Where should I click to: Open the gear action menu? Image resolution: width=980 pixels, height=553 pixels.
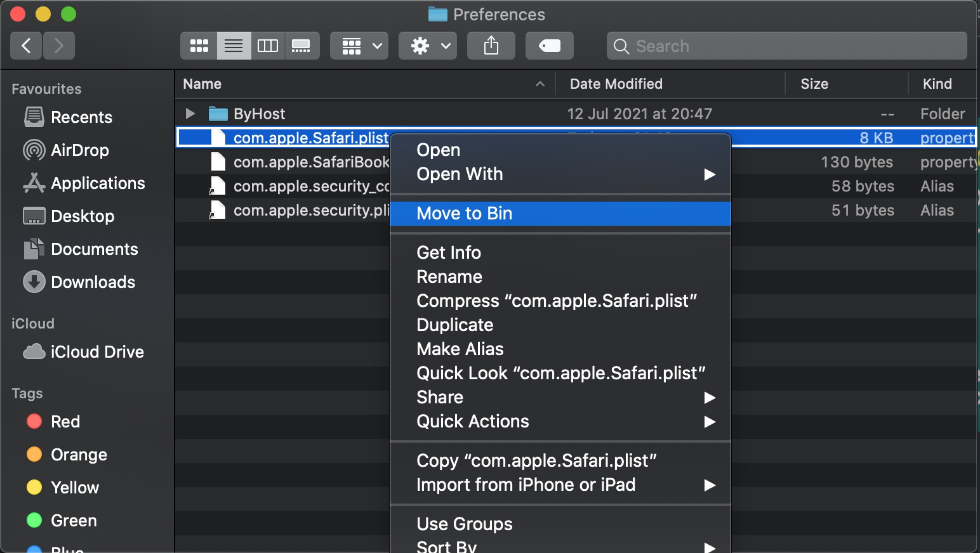click(x=428, y=46)
